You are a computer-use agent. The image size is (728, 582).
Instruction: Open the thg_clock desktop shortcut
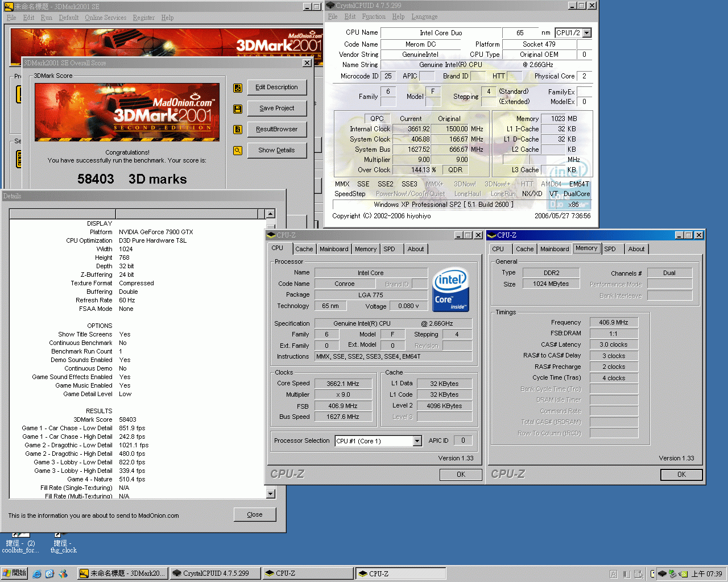point(63,543)
